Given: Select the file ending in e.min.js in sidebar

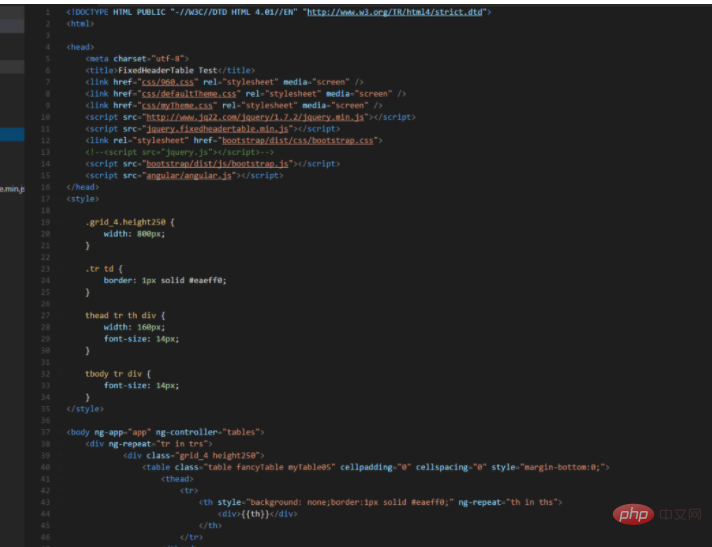Looking at the screenshot, I should [x=13, y=188].
